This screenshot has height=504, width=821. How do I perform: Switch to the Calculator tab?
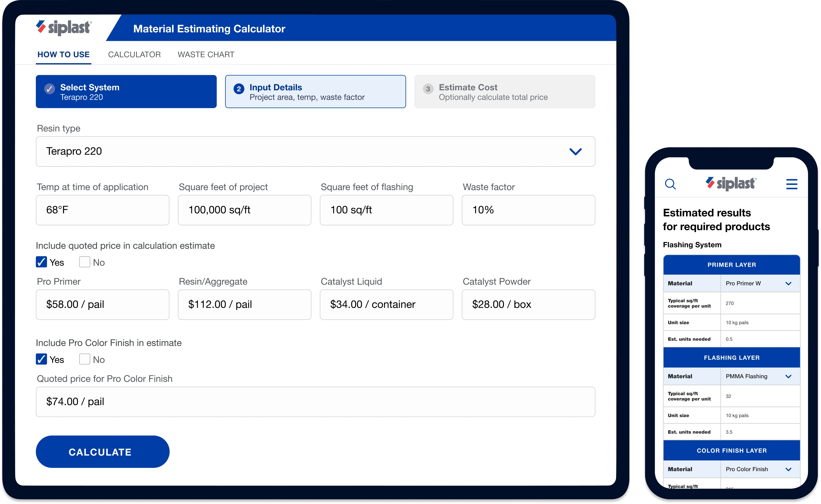point(134,54)
